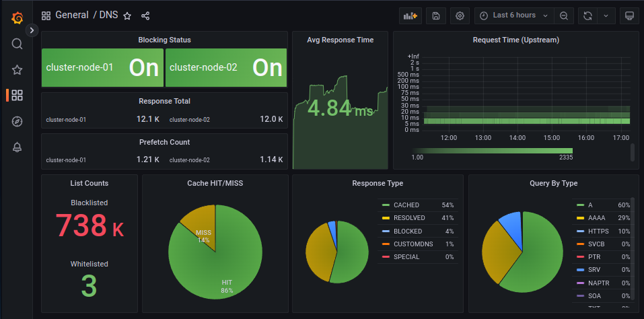Open the Query By Type panel title menu

tap(554, 183)
